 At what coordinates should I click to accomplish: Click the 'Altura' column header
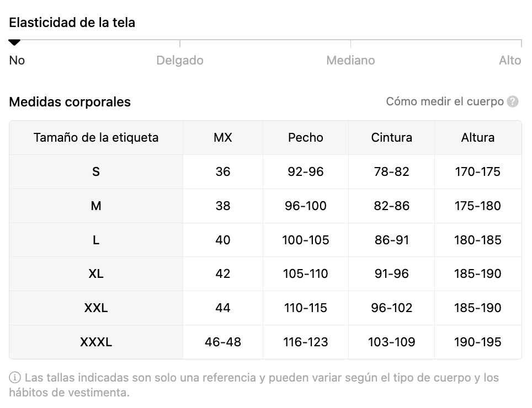click(x=478, y=138)
